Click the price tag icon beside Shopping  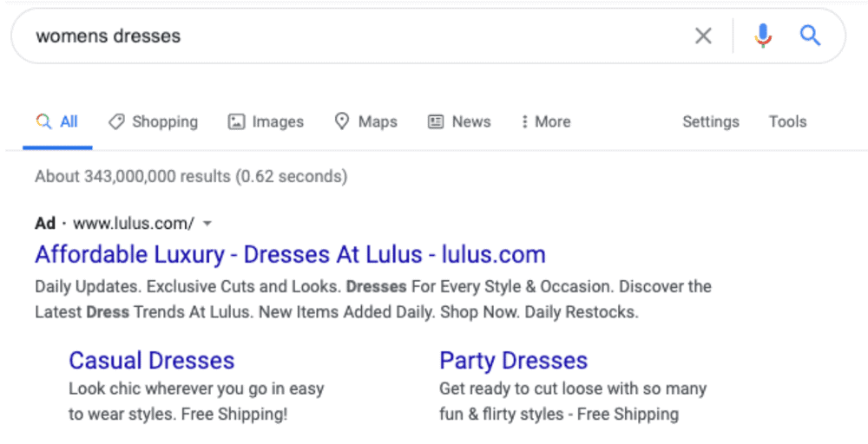116,121
